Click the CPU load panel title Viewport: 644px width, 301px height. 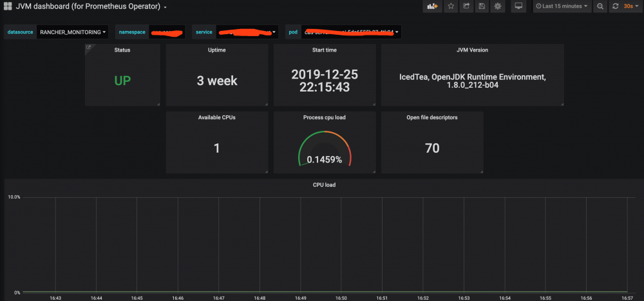point(324,185)
